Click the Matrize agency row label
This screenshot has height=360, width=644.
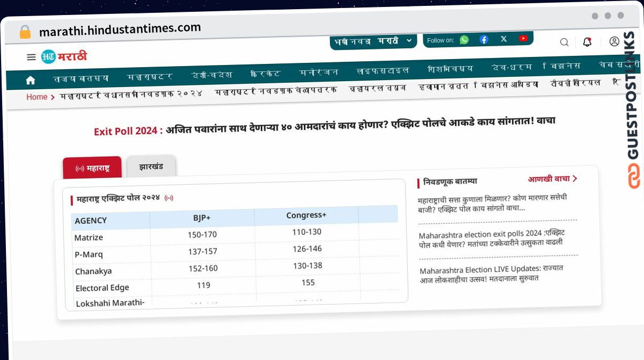click(89, 237)
